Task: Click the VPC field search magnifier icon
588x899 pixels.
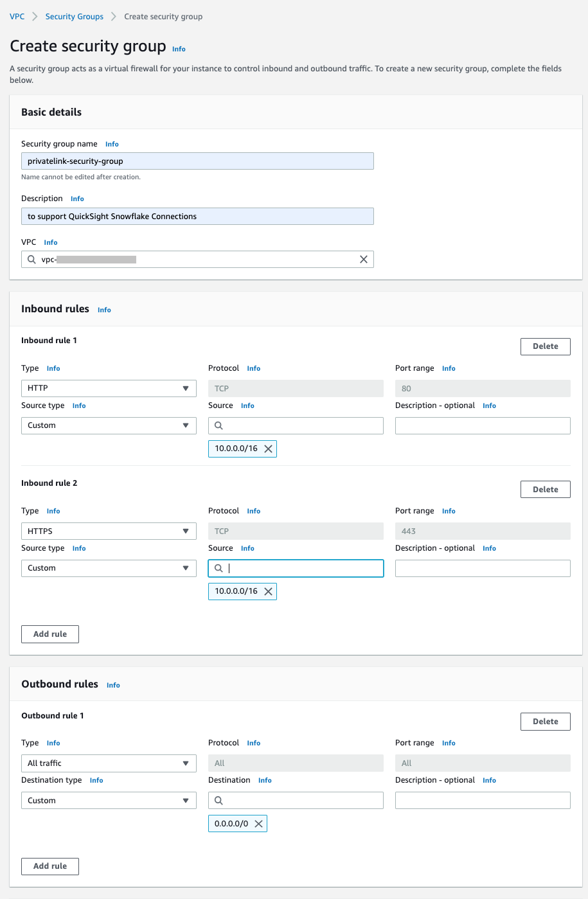Action: click(31, 260)
